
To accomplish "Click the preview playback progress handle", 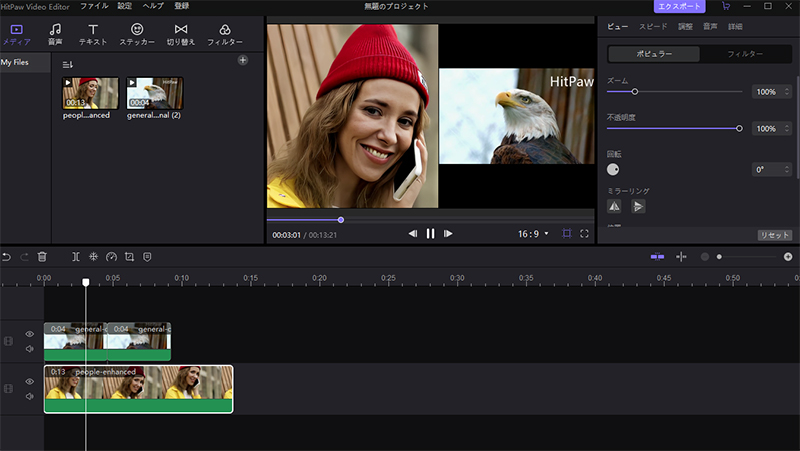I will click(341, 220).
